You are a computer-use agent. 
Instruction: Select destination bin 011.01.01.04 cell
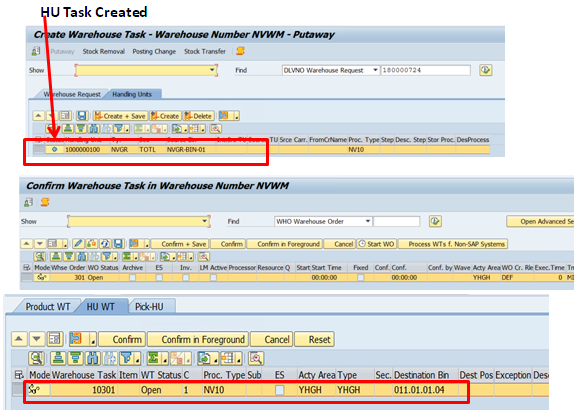(425, 390)
